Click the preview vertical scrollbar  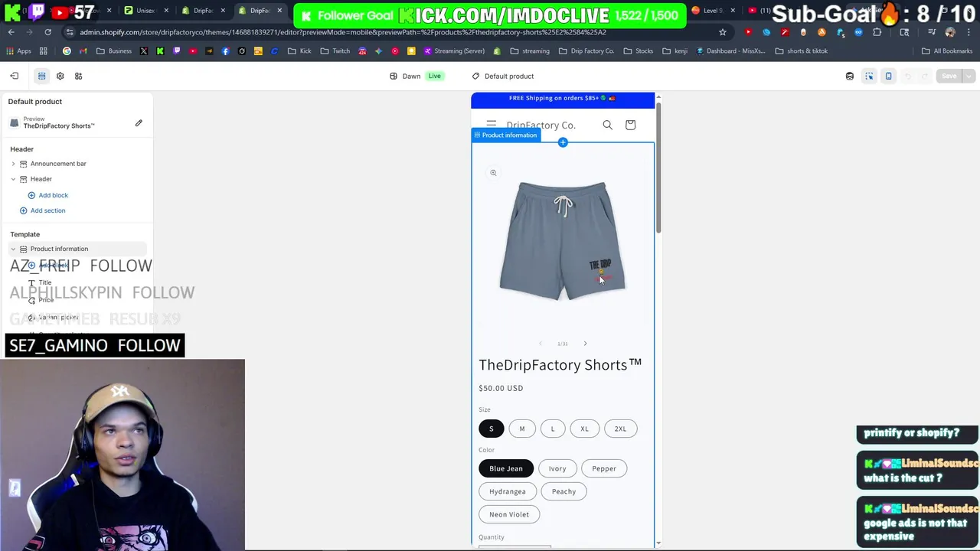coord(658,168)
